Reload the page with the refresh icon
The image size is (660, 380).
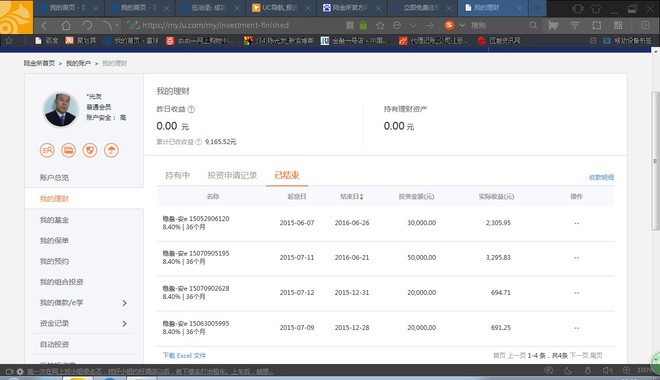pos(88,26)
